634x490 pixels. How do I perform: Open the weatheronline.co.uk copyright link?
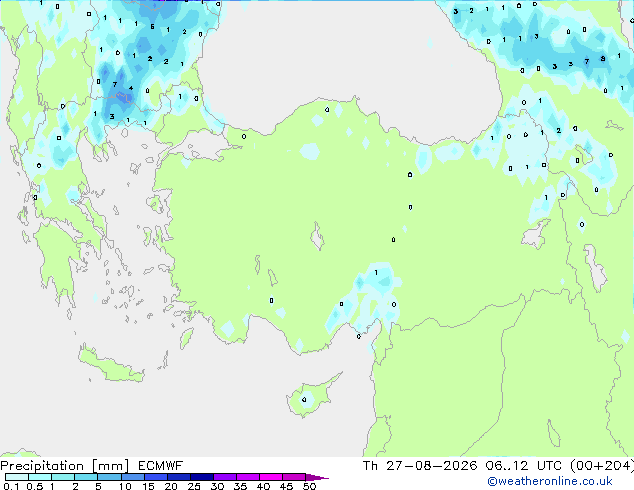pos(550,481)
